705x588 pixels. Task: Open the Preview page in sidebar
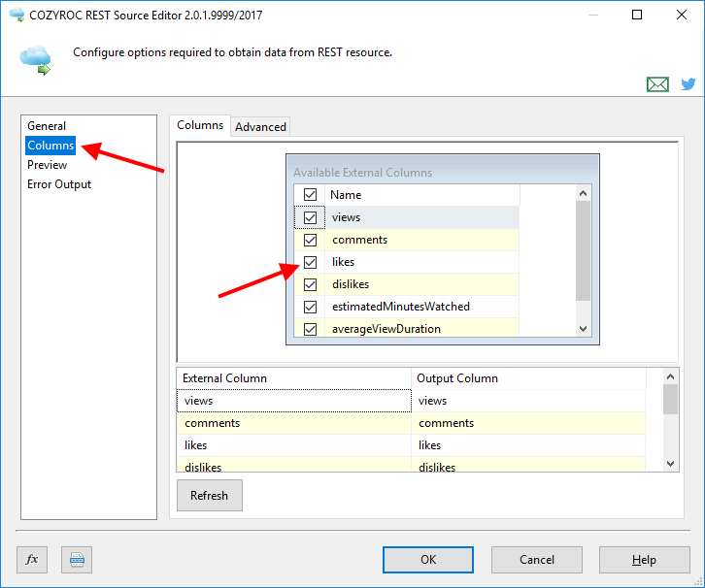tap(48, 165)
